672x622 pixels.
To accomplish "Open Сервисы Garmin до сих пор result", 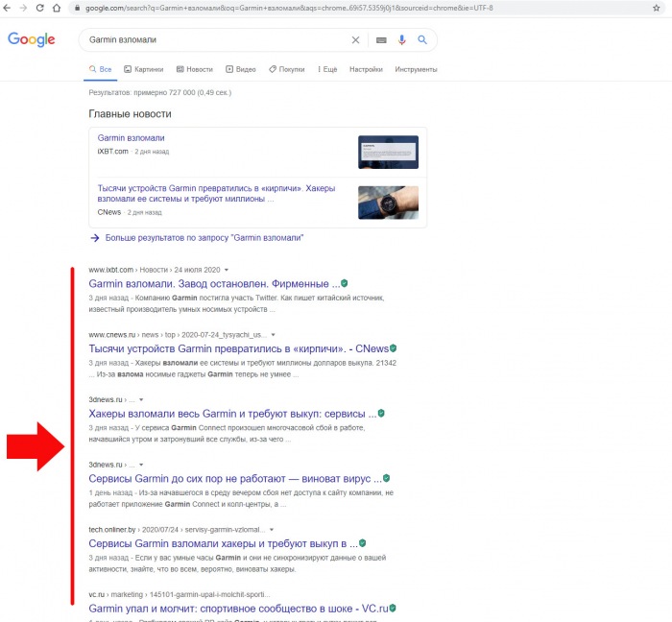I will point(235,478).
